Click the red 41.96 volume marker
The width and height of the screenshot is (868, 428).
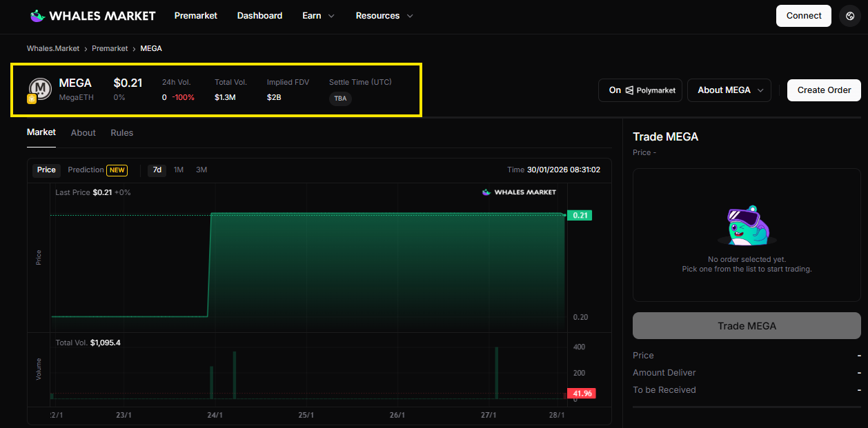[x=583, y=393]
